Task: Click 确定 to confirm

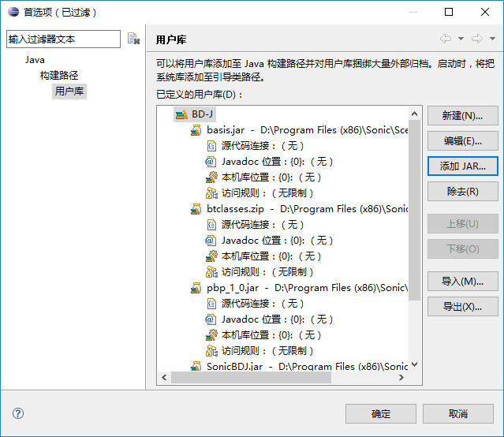Action: [381, 414]
